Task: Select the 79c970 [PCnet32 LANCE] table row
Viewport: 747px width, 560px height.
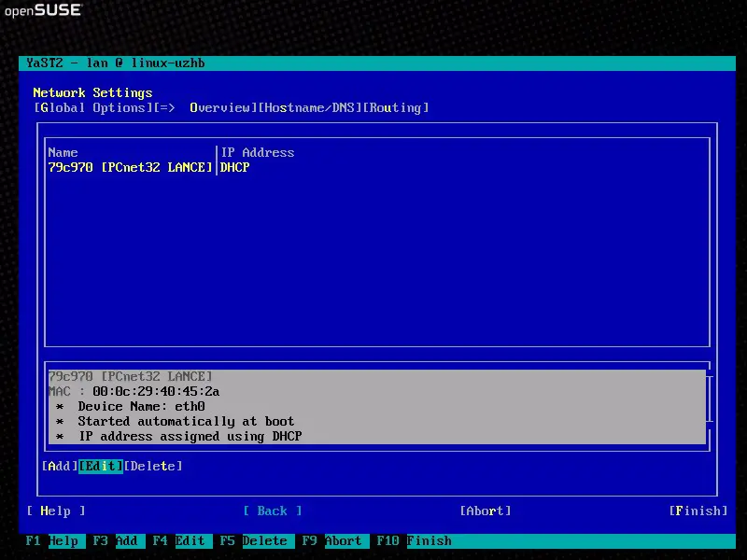Action: click(377, 168)
